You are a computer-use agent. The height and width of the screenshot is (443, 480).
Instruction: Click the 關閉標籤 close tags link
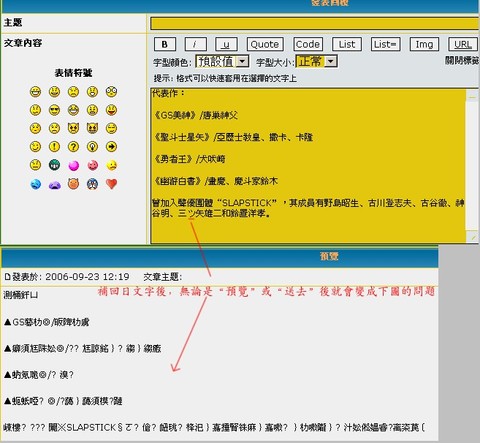tap(462, 60)
